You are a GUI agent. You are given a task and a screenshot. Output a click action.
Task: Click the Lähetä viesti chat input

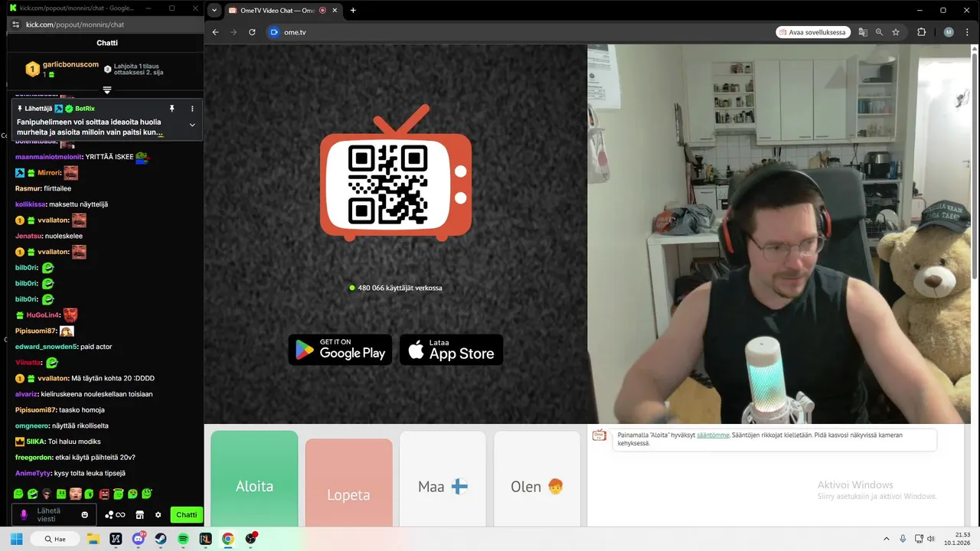click(x=54, y=515)
